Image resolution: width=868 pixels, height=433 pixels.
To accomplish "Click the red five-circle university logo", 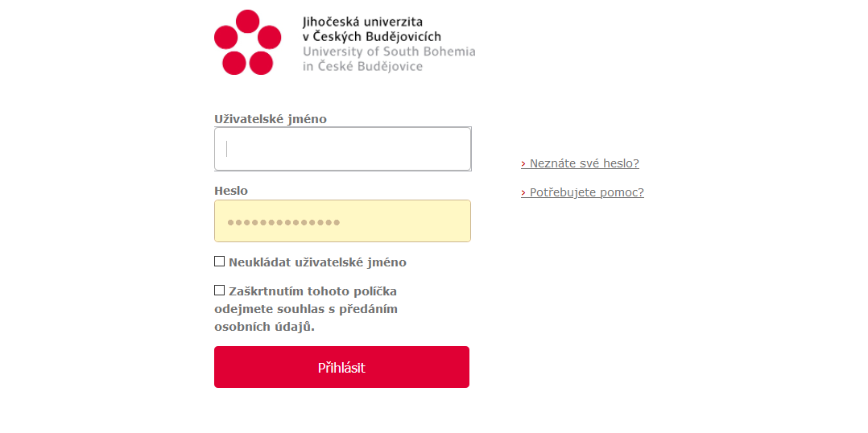I will [247, 42].
